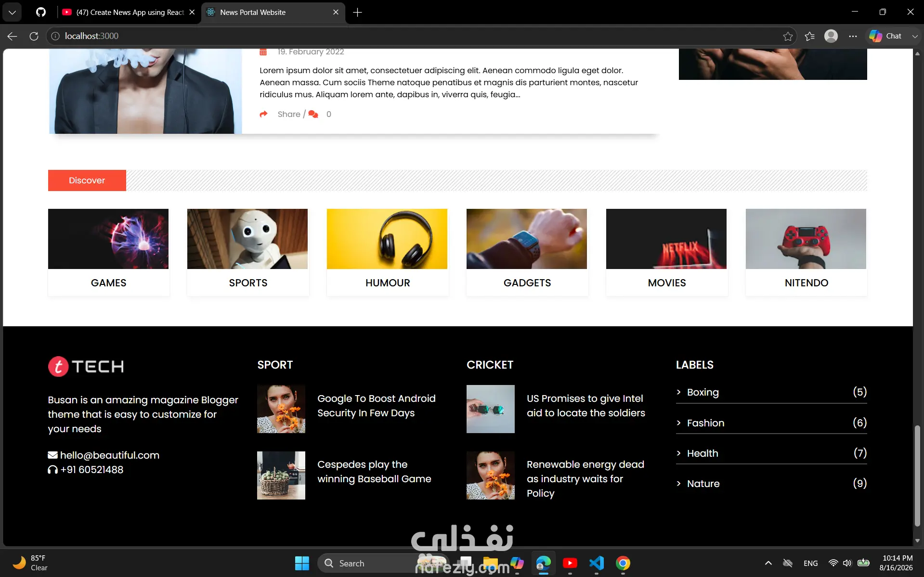Image resolution: width=924 pixels, height=577 pixels.
Task: Open the MOVIES Netflix thumbnail
Action: (666, 239)
